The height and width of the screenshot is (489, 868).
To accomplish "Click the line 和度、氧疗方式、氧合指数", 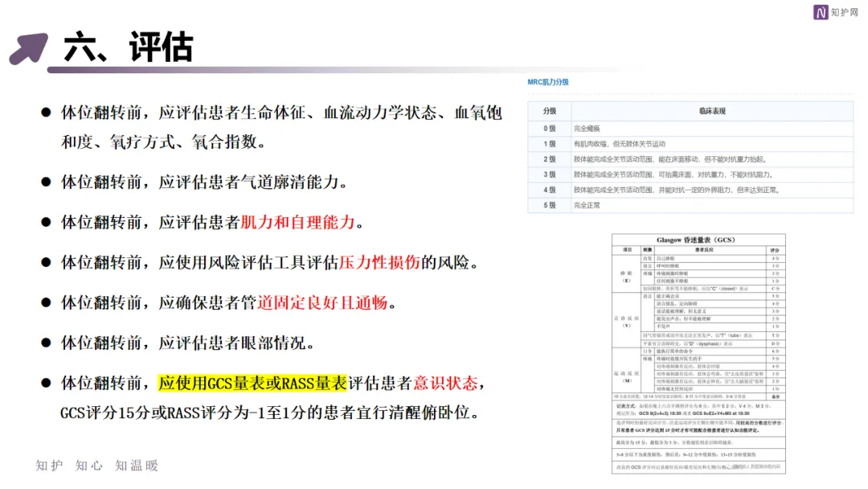I will (163, 142).
